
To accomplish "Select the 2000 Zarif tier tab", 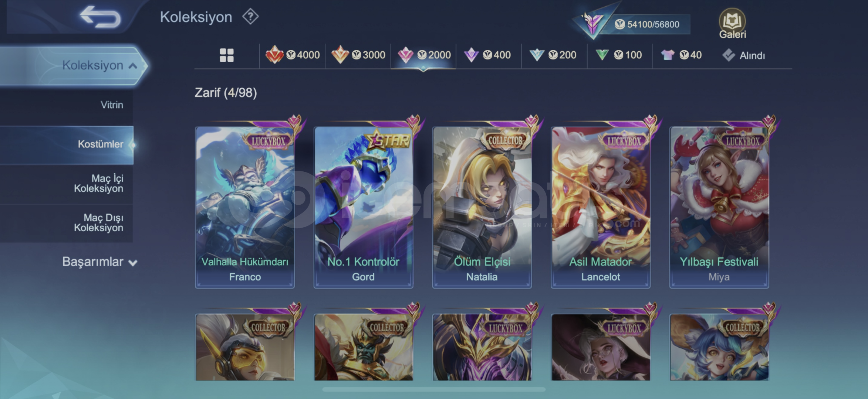I will [x=424, y=55].
